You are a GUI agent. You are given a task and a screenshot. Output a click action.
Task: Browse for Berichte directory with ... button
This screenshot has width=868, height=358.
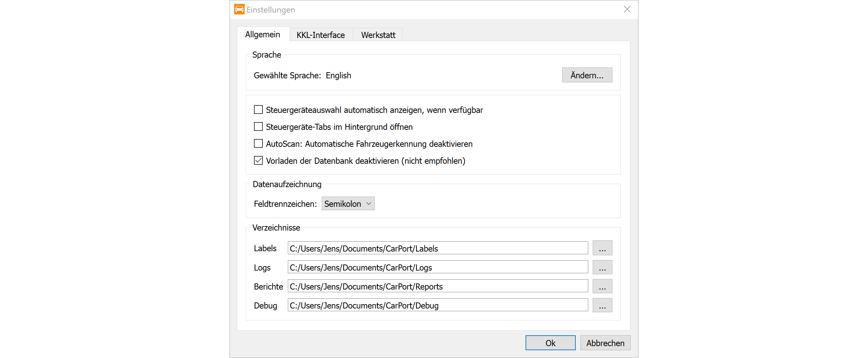click(602, 286)
